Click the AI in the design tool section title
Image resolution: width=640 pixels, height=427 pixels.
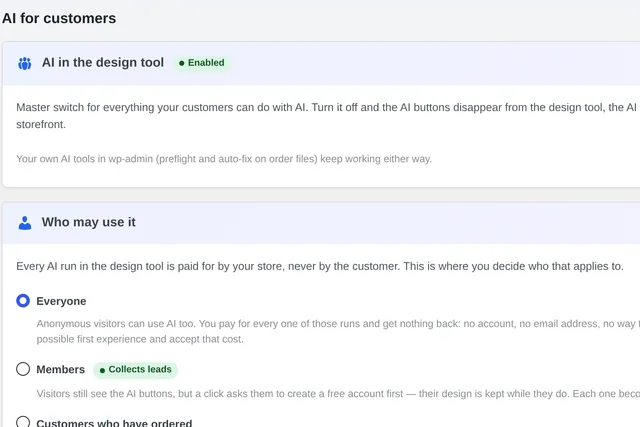click(103, 62)
